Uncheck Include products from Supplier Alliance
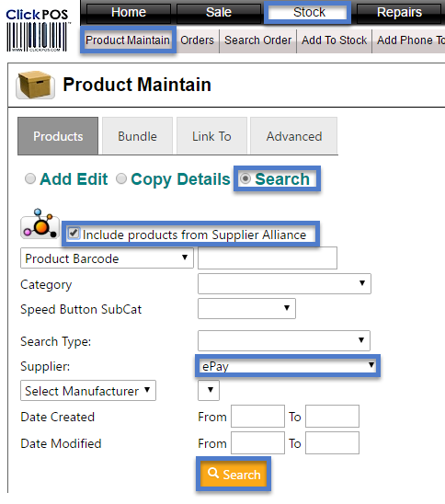 74,234
